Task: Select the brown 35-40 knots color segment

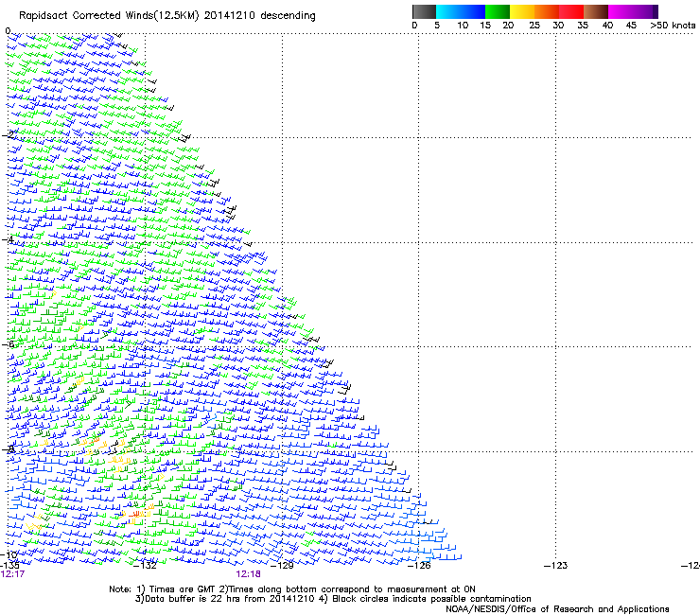Action: [x=596, y=11]
